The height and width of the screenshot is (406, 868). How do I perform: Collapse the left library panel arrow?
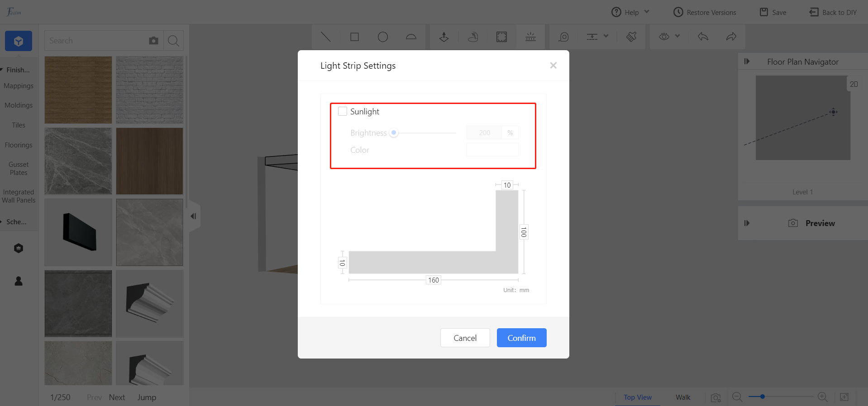[x=194, y=216]
